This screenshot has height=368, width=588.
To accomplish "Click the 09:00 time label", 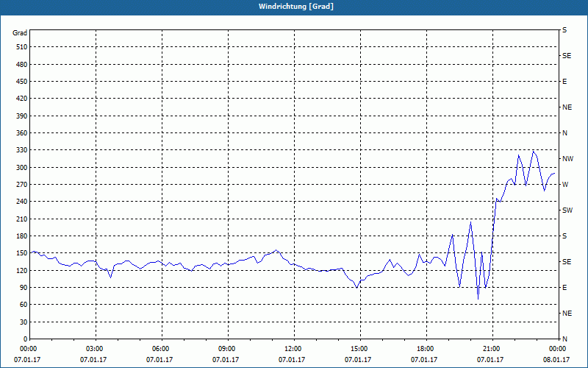I will (228, 349).
